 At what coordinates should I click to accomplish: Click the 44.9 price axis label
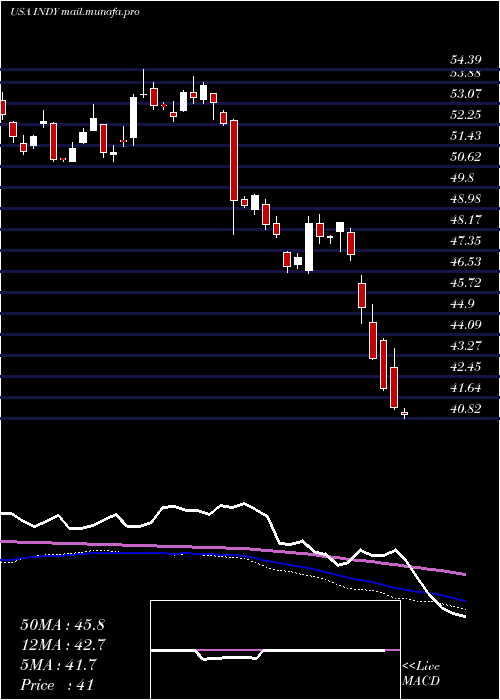(462, 304)
